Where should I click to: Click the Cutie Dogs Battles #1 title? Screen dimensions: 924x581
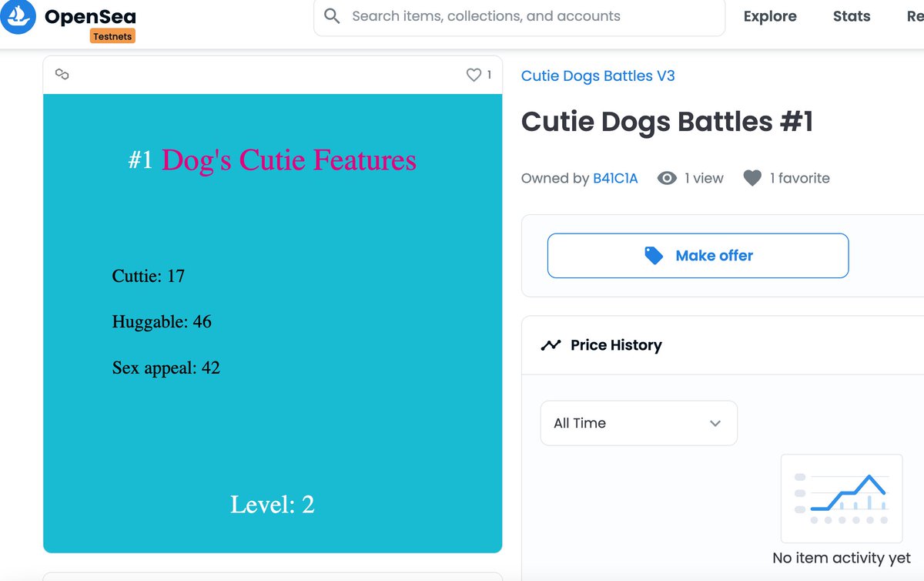point(668,122)
